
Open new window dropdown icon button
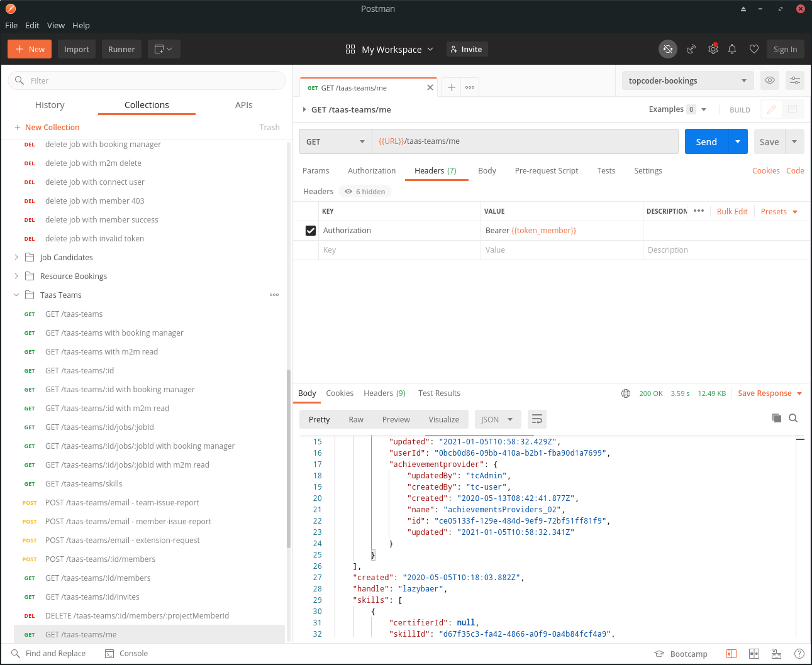(164, 49)
